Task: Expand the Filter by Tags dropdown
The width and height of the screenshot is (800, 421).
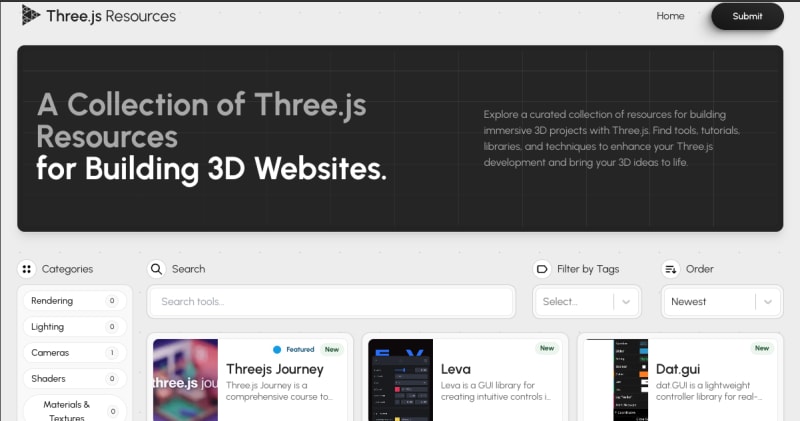Action: [586, 301]
